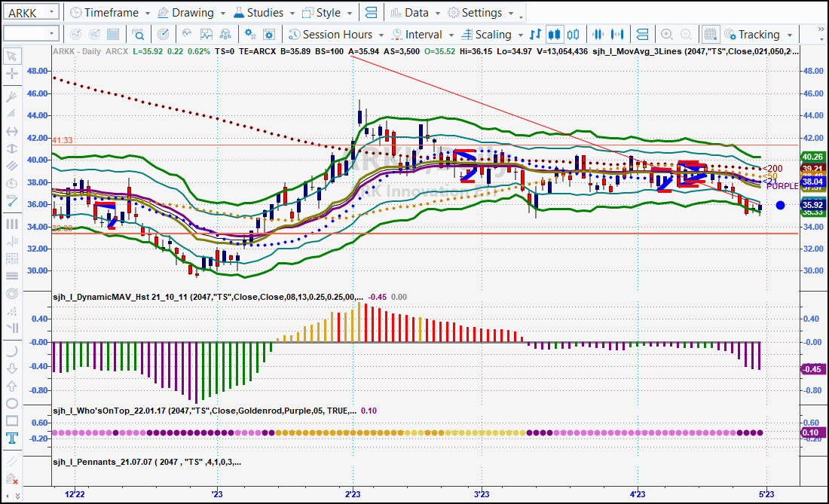829x504 pixels.
Task: Click the stacked panels icon in top toolbar
Action: [372, 12]
